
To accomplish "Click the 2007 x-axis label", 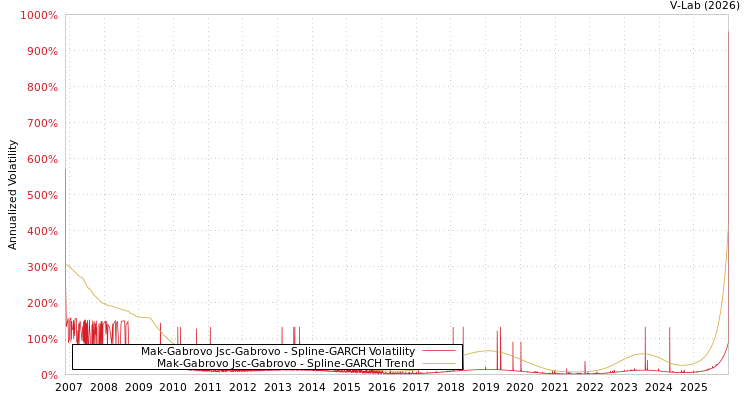I will pyautogui.click(x=69, y=387).
